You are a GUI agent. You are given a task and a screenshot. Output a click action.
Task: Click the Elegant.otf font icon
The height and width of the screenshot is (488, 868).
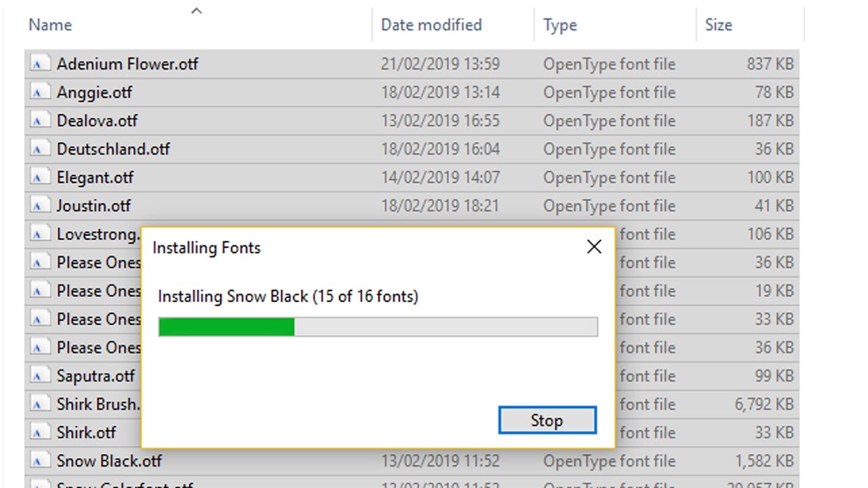40,178
